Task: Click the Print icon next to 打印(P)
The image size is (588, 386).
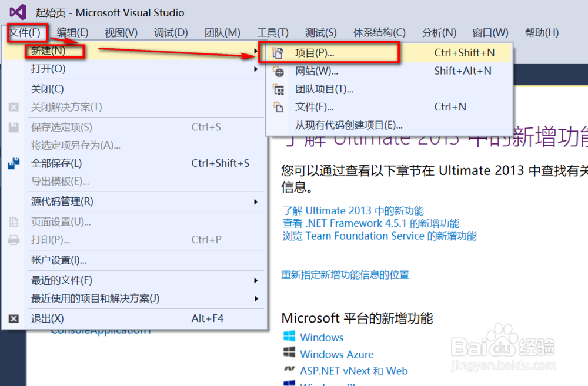Action: tap(13, 241)
